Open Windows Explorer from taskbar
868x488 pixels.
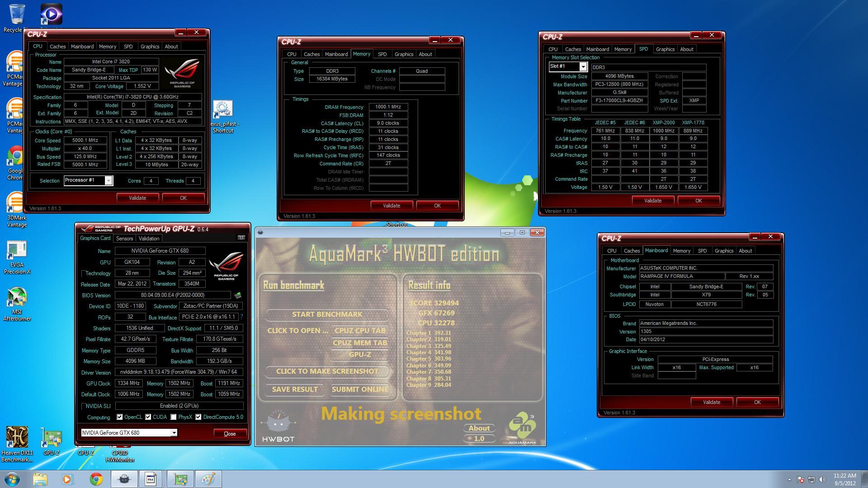(x=40, y=479)
